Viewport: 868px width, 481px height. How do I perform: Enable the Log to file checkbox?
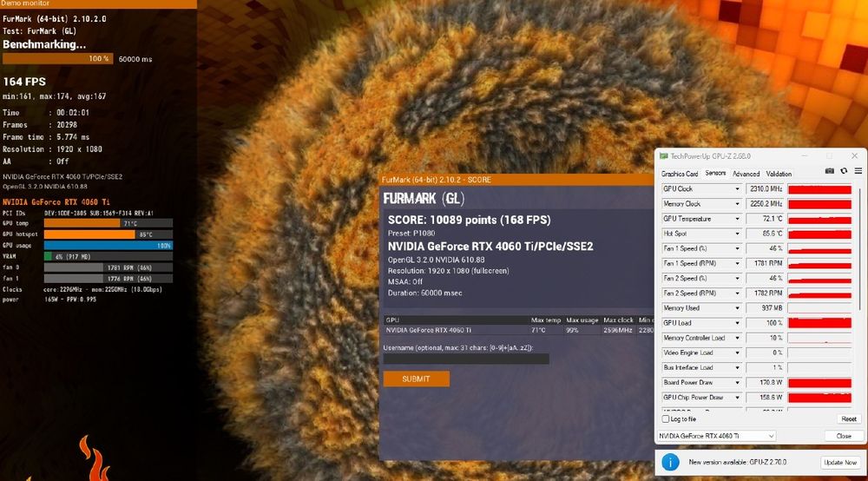point(666,419)
